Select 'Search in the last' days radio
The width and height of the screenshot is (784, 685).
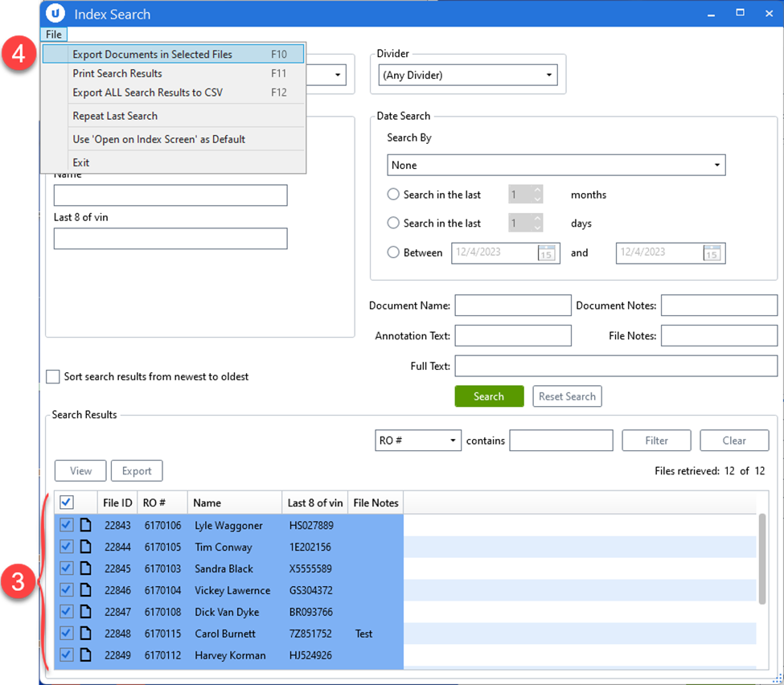[393, 223]
